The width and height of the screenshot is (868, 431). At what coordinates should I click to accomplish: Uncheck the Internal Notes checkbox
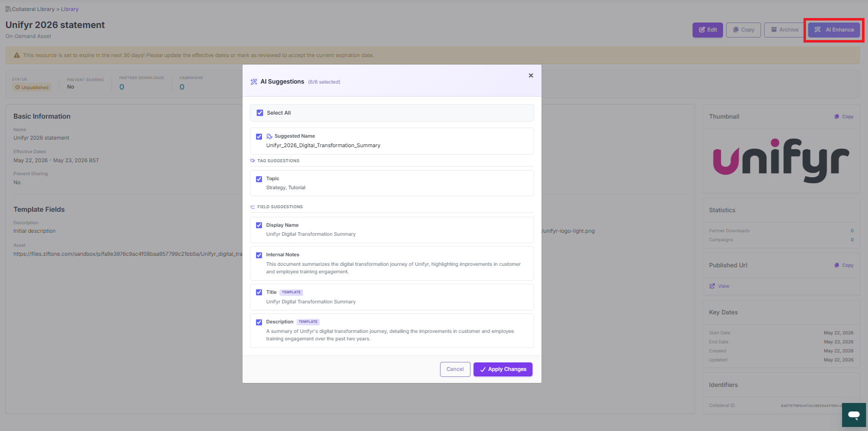point(259,255)
